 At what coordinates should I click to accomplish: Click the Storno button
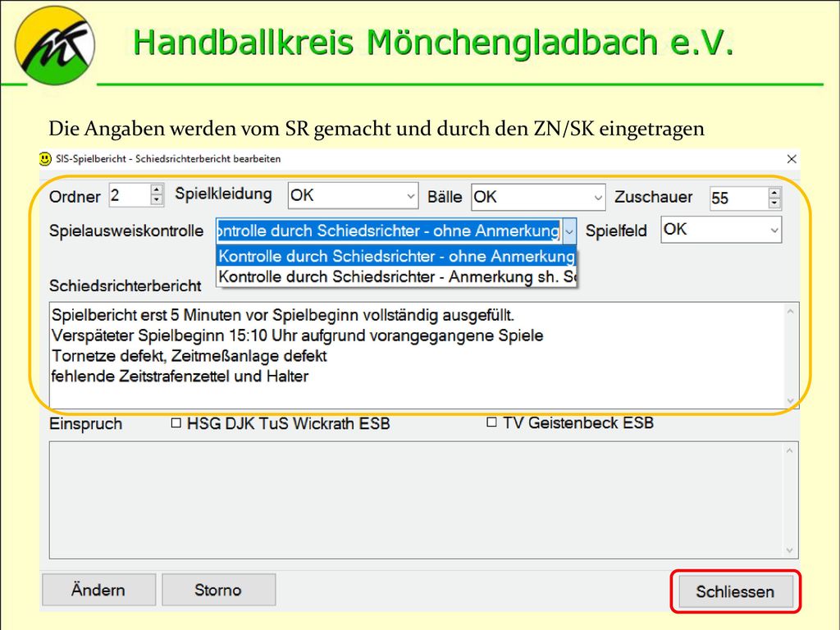218,590
